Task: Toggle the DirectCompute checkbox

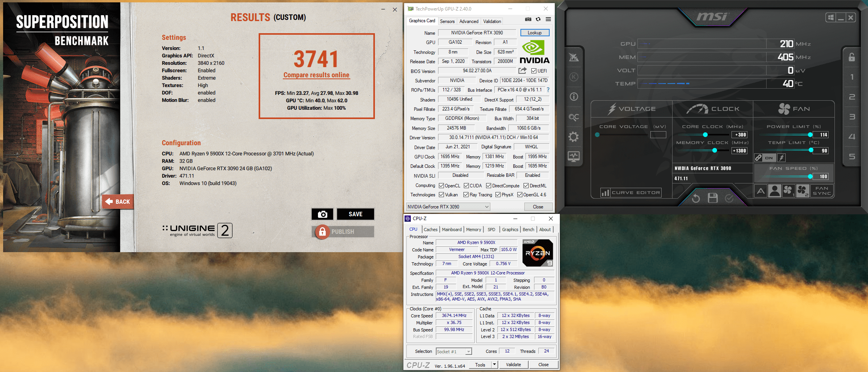Action: 488,186
